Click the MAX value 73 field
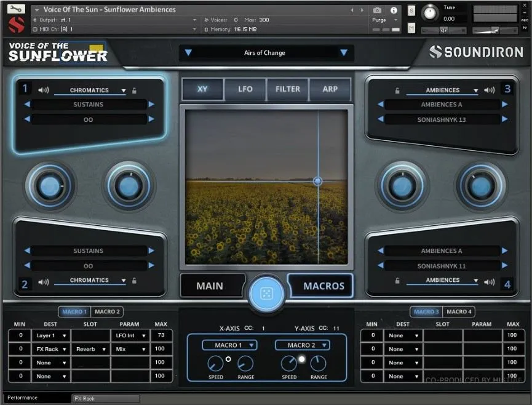This screenshot has width=532, height=405. [x=161, y=335]
